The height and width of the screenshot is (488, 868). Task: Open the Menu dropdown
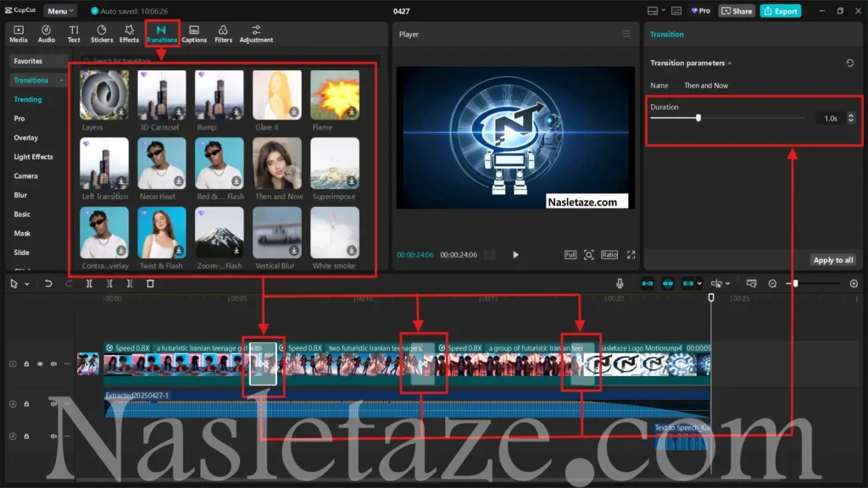pyautogui.click(x=60, y=10)
